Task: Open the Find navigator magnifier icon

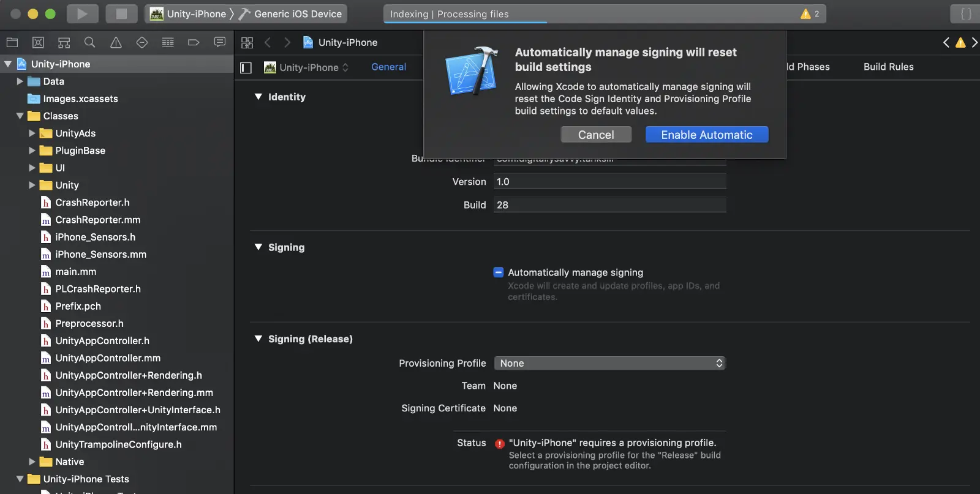Action: pyautogui.click(x=89, y=42)
